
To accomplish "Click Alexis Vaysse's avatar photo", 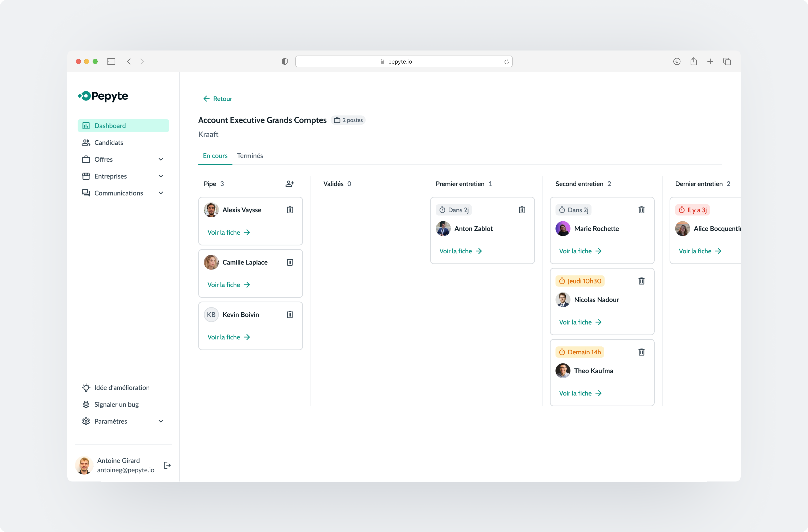I will tap(211, 210).
